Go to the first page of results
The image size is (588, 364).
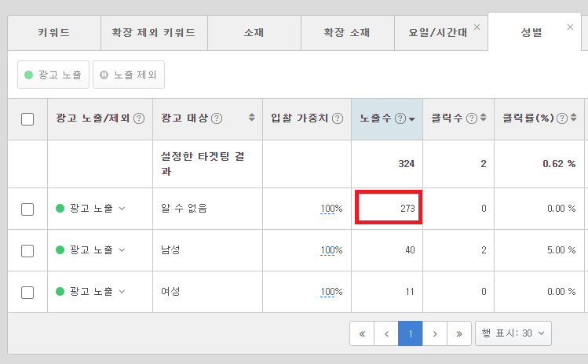361,333
